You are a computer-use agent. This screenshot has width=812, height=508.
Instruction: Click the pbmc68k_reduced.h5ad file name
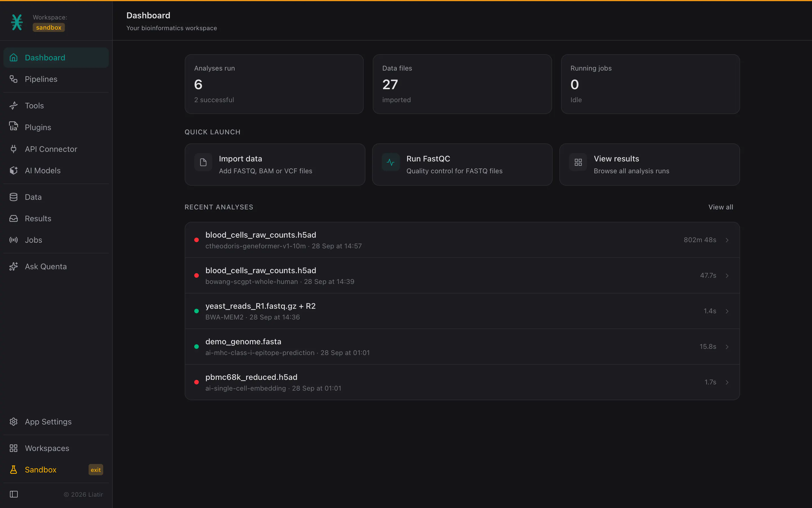pyautogui.click(x=251, y=377)
